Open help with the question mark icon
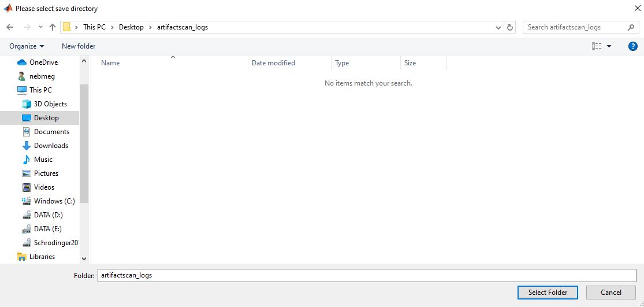This screenshot has width=644, height=307. (x=633, y=46)
